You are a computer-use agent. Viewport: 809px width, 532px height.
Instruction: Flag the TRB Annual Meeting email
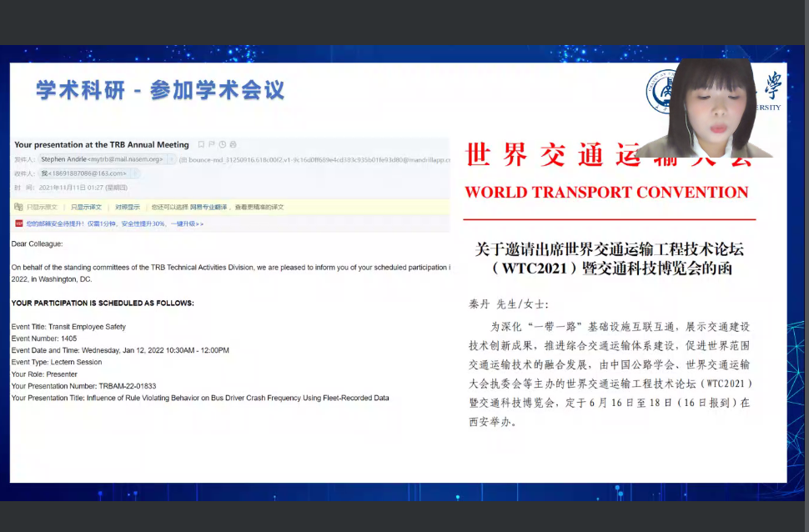pos(212,144)
